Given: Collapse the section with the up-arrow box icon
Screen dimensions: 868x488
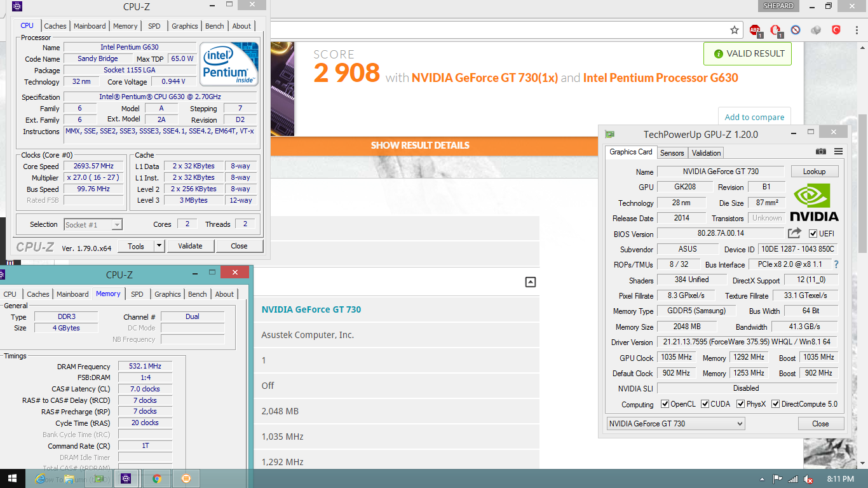Looking at the screenshot, I should pyautogui.click(x=531, y=282).
